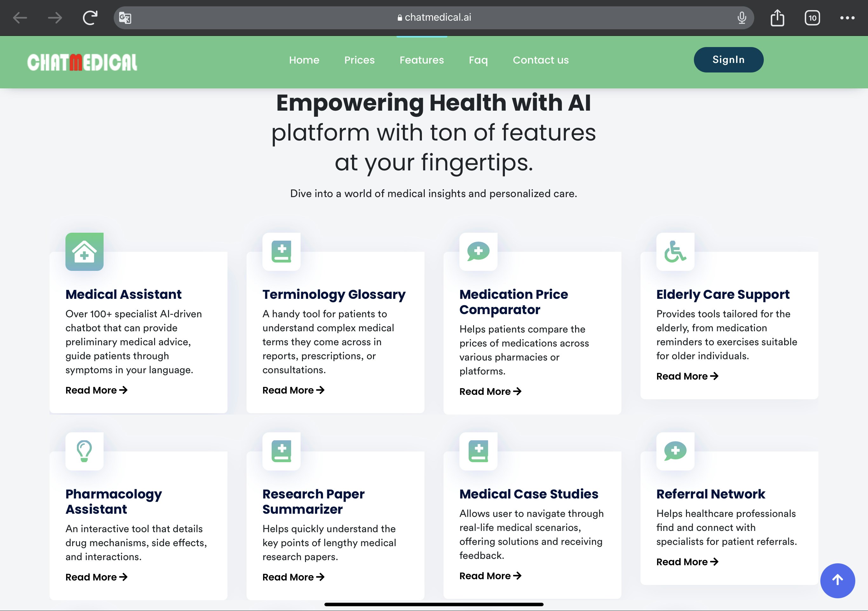Tap the browser translate icon
The image size is (868, 611).
(125, 18)
